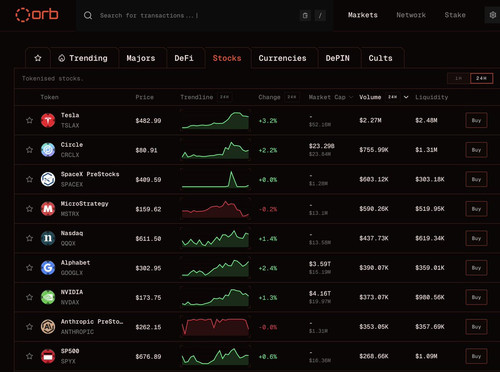Click the Orb logo

[x=37, y=15]
